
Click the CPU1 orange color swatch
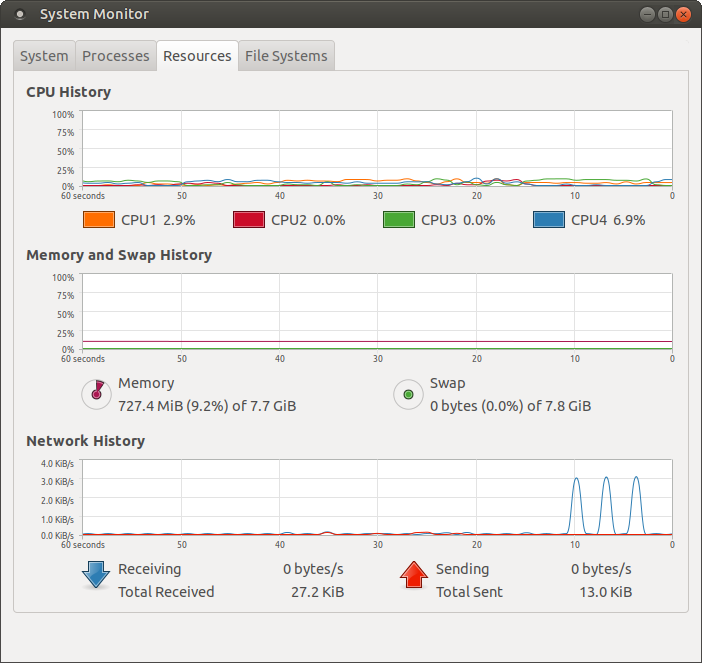click(x=99, y=220)
